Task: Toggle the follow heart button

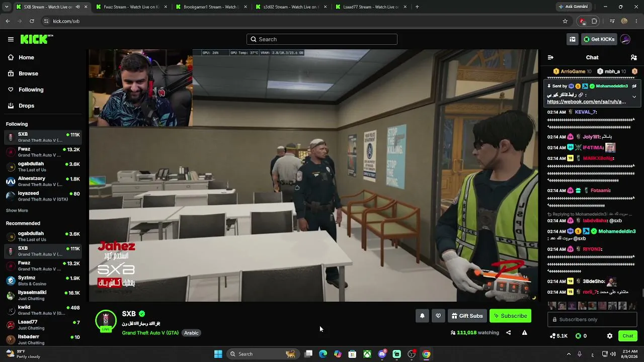Action: coord(438,316)
